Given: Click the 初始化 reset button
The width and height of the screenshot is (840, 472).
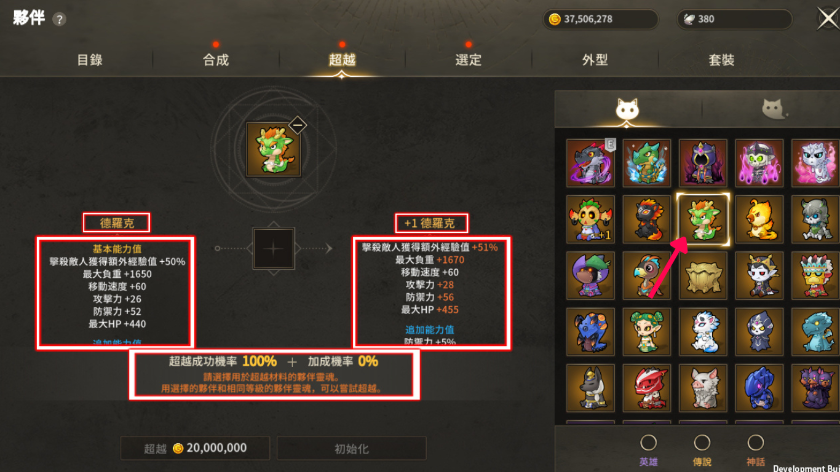Looking at the screenshot, I should [x=351, y=448].
